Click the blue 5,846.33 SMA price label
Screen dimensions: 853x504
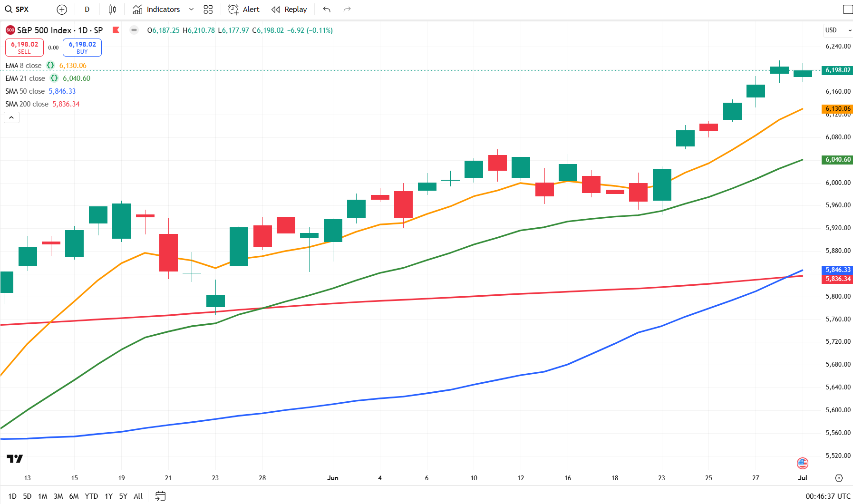837,270
